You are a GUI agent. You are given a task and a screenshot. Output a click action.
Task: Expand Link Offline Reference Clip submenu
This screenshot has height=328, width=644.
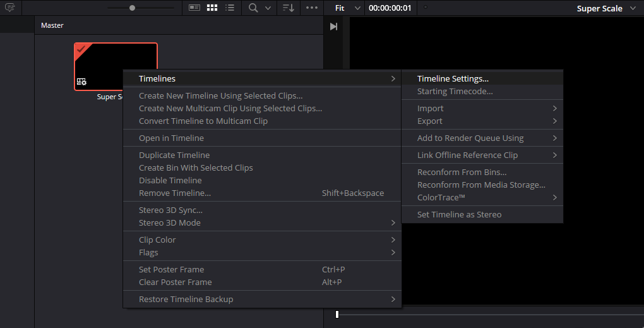[x=482, y=155]
